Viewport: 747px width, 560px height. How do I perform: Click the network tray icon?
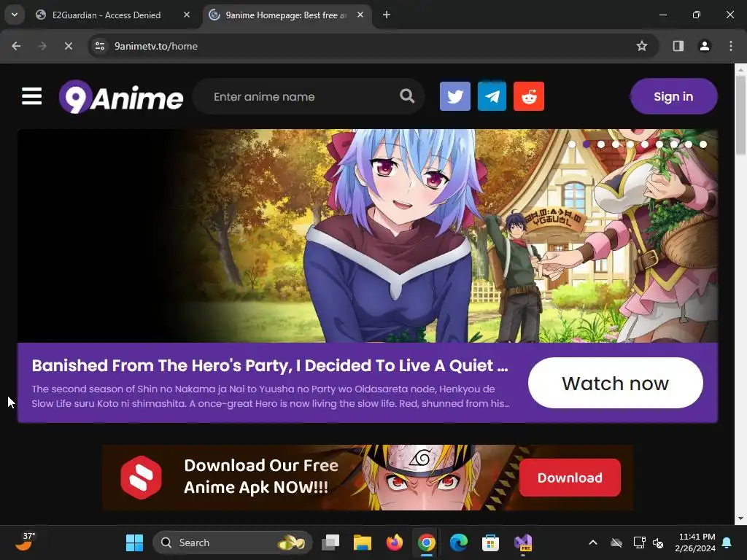pyautogui.click(x=639, y=542)
